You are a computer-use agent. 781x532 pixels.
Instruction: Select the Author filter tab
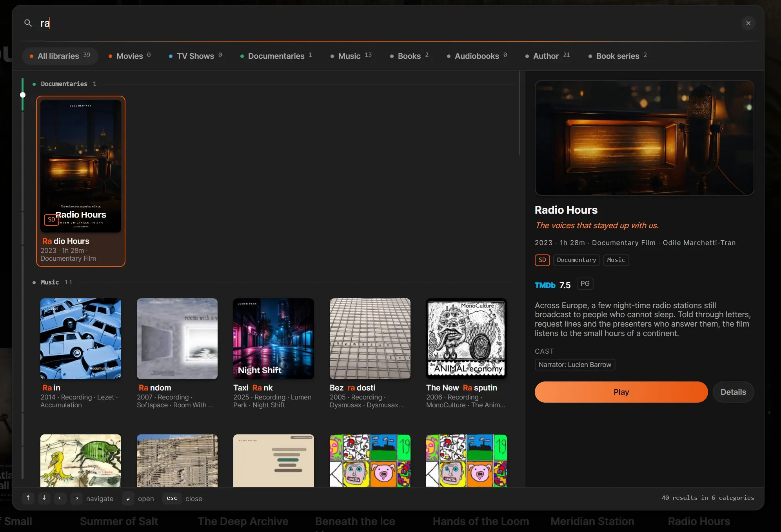pyautogui.click(x=548, y=56)
